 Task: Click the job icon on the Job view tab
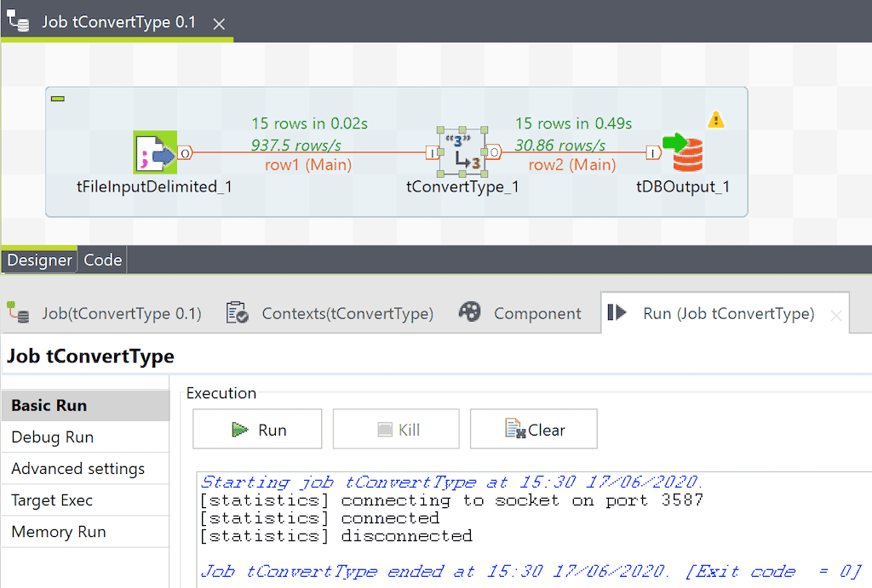(19, 313)
